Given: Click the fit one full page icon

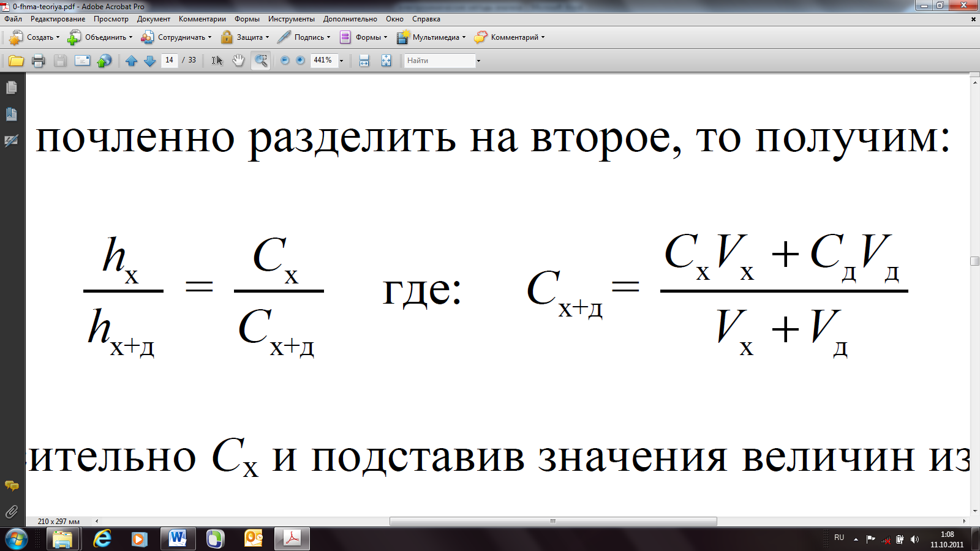Looking at the screenshot, I should [386, 61].
